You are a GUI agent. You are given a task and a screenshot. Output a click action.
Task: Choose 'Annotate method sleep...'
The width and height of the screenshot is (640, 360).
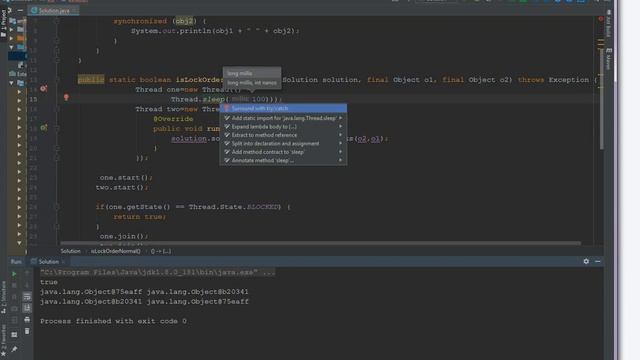point(283,160)
